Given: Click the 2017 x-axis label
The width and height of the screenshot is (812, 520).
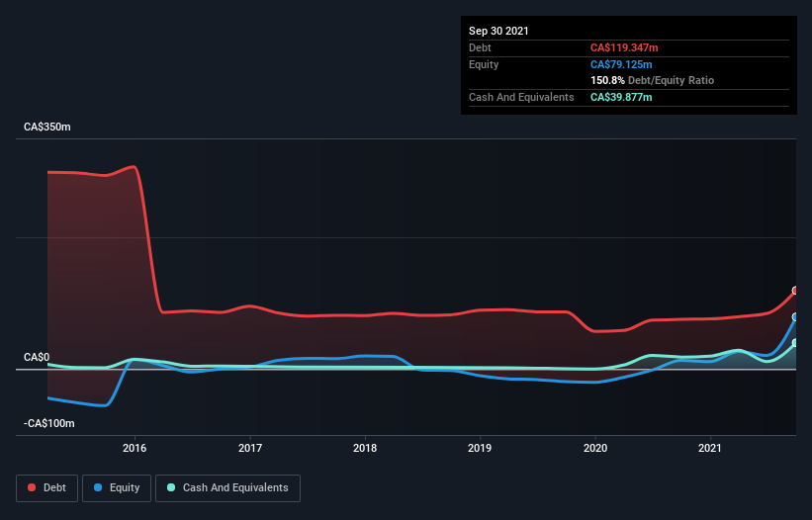Looking at the screenshot, I should point(250,448).
